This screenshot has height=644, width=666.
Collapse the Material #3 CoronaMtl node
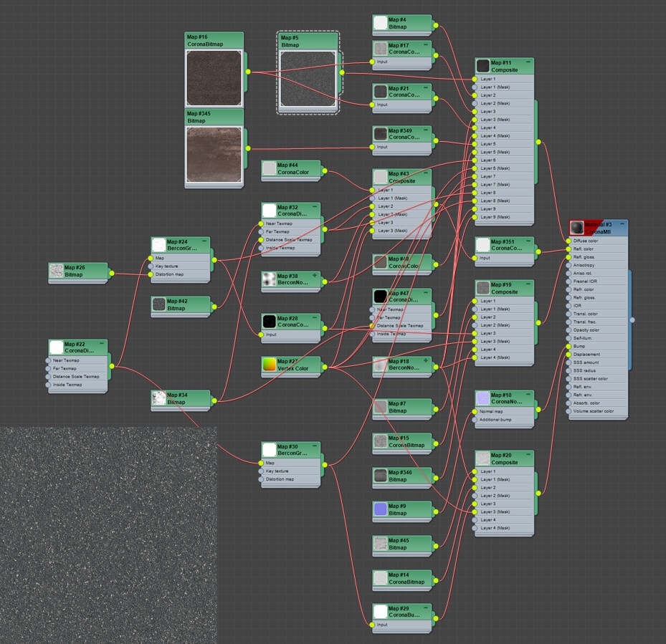click(622, 224)
